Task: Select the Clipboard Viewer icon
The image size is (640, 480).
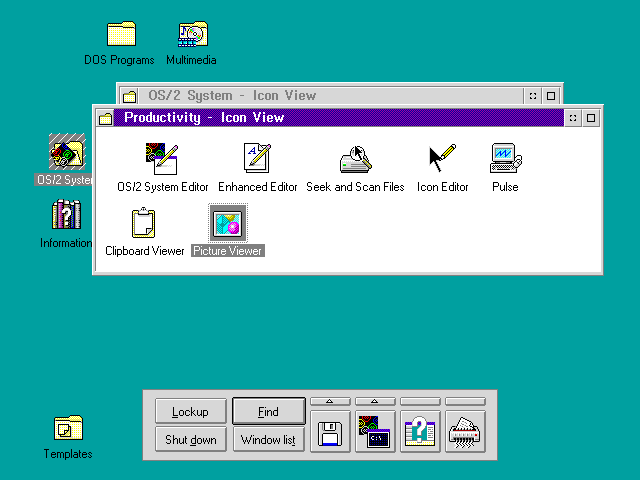Action: coord(143,222)
